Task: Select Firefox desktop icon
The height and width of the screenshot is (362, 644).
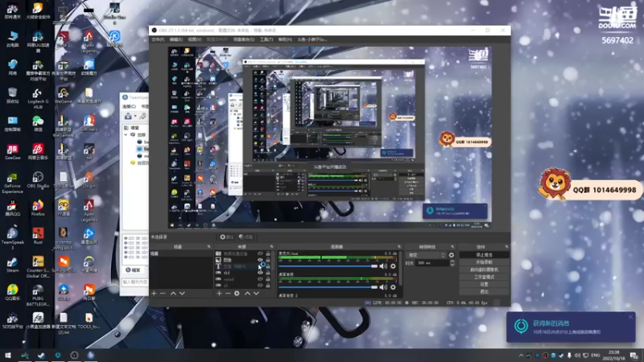Action: tap(38, 208)
